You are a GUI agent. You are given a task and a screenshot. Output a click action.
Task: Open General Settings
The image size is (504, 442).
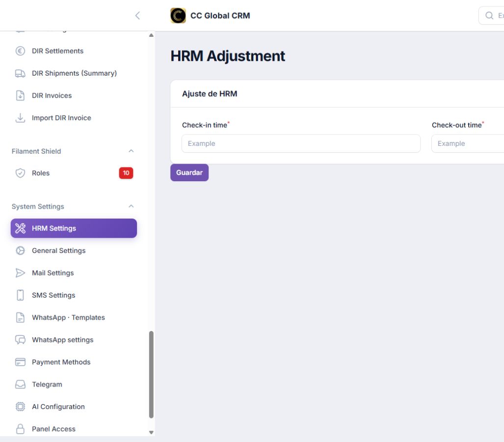[x=74, y=250]
